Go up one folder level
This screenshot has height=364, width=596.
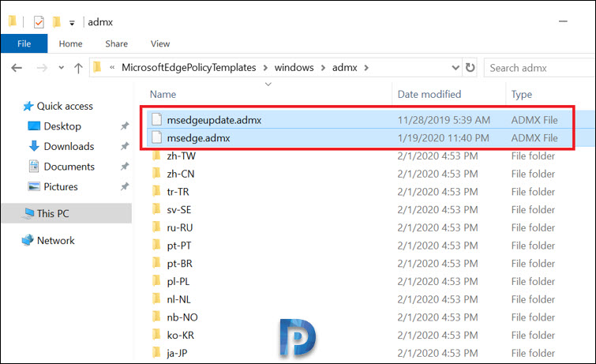(78, 68)
